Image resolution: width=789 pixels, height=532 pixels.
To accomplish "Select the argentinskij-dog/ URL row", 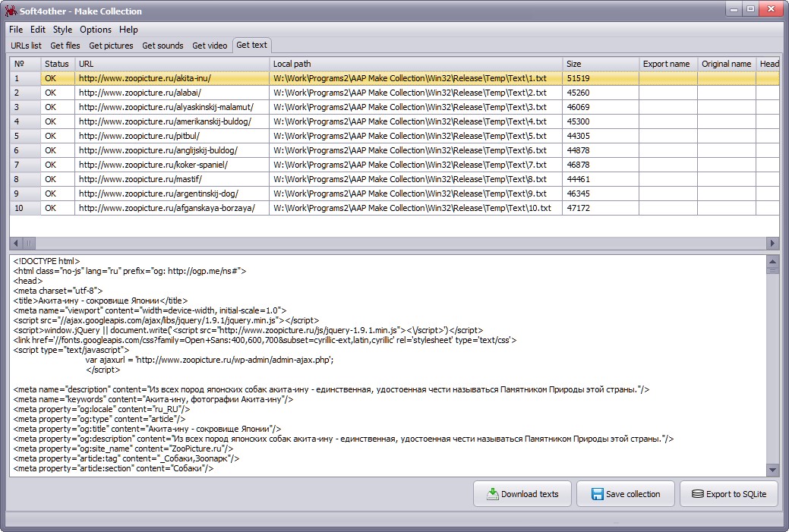I will pyautogui.click(x=395, y=194).
